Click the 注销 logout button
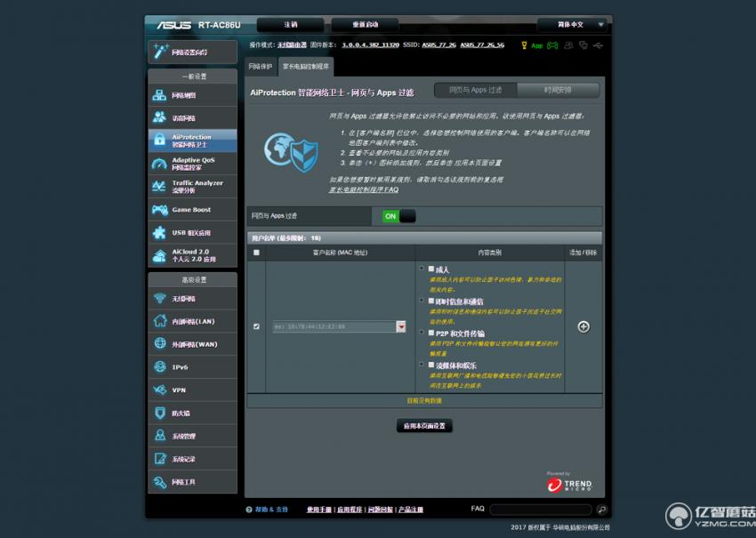This screenshot has height=538, width=756. 290,25
